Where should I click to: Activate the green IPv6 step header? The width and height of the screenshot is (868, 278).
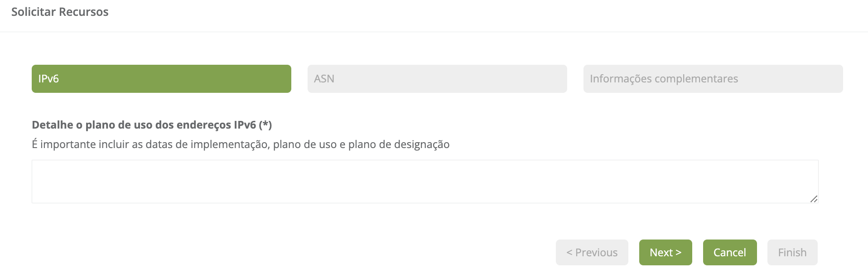tap(161, 79)
